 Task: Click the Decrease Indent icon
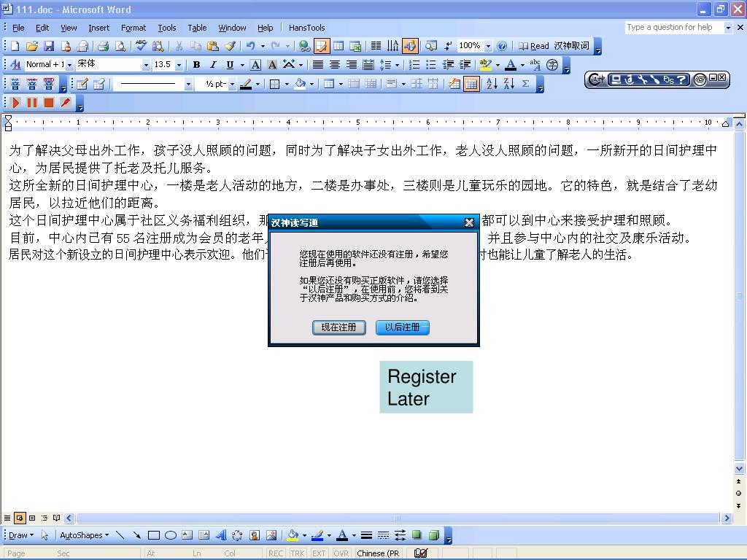point(448,65)
